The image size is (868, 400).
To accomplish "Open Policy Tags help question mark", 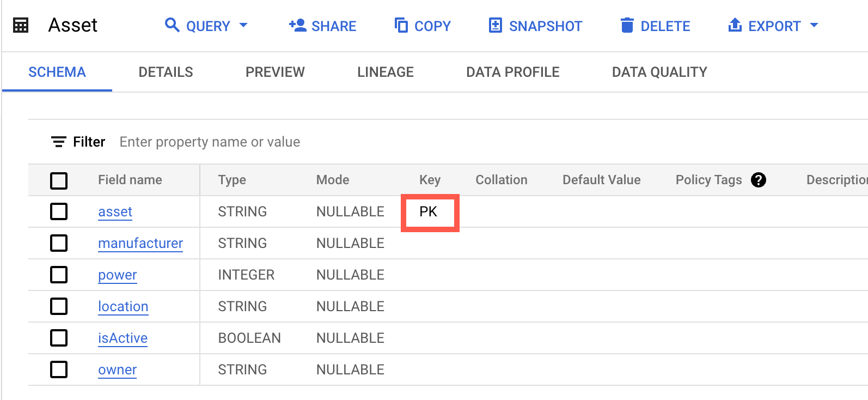I will (x=758, y=180).
